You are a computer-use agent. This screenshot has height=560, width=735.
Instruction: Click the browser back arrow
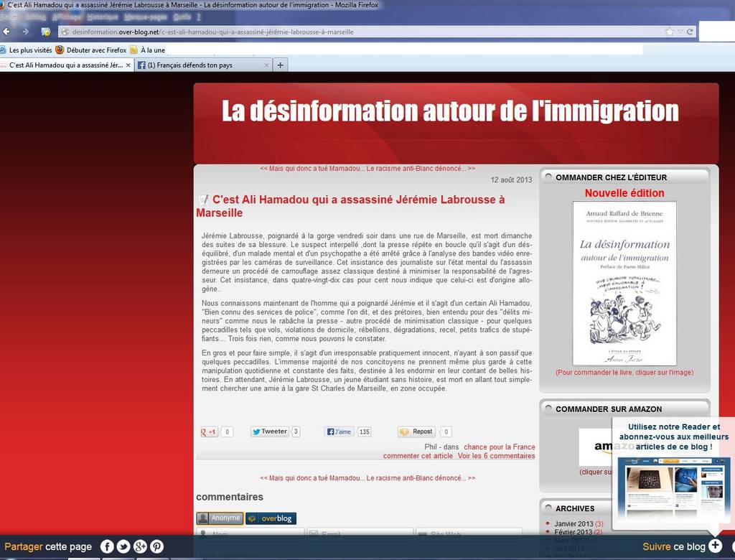pos(6,32)
